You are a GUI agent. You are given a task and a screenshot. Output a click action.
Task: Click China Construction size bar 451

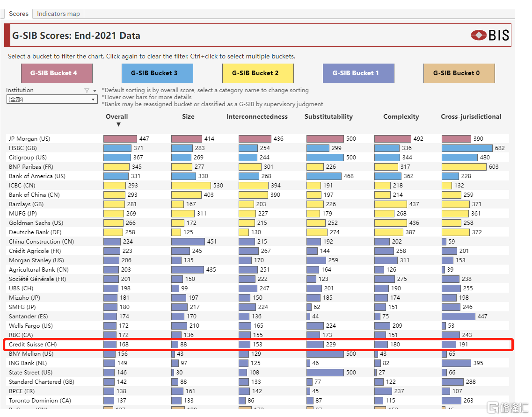click(x=188, y=242)
